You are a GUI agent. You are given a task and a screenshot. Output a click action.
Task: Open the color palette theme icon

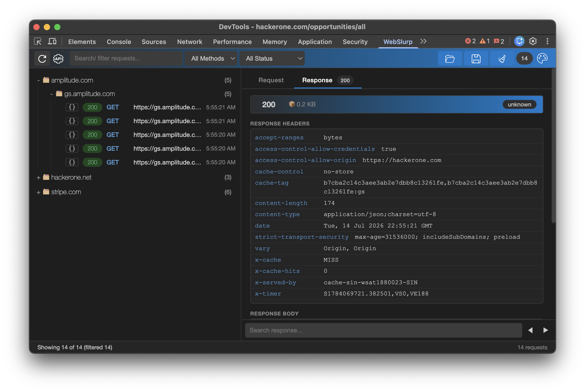(x=542, y=59)
